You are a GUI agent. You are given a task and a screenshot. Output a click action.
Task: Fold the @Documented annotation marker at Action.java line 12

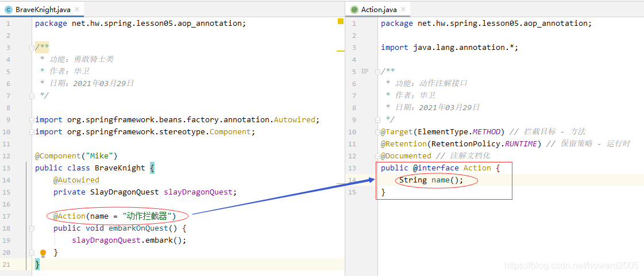377,156
